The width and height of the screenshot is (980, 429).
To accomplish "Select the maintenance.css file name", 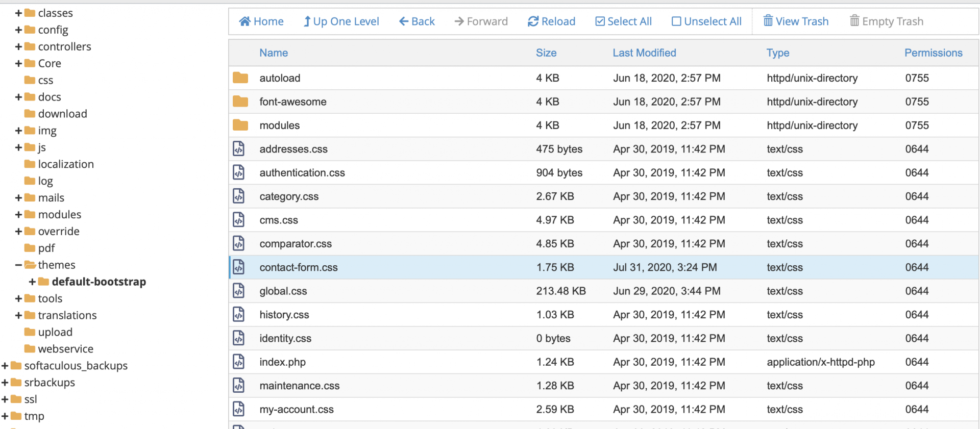I will coord(300,386).
